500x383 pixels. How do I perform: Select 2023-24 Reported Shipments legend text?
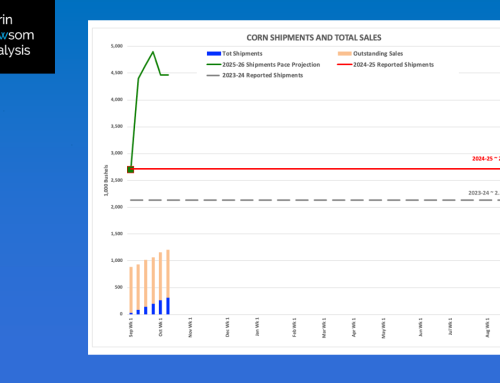[x=263, y=75]
